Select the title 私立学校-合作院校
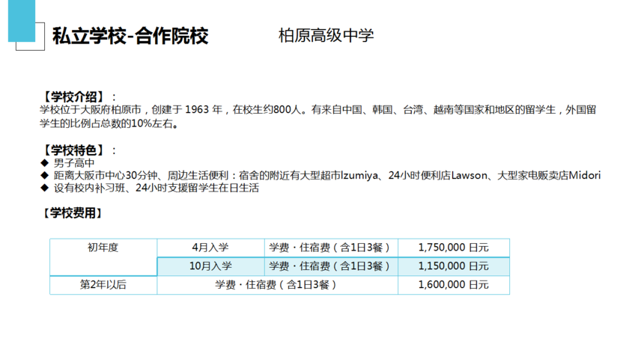 (130, 36)
